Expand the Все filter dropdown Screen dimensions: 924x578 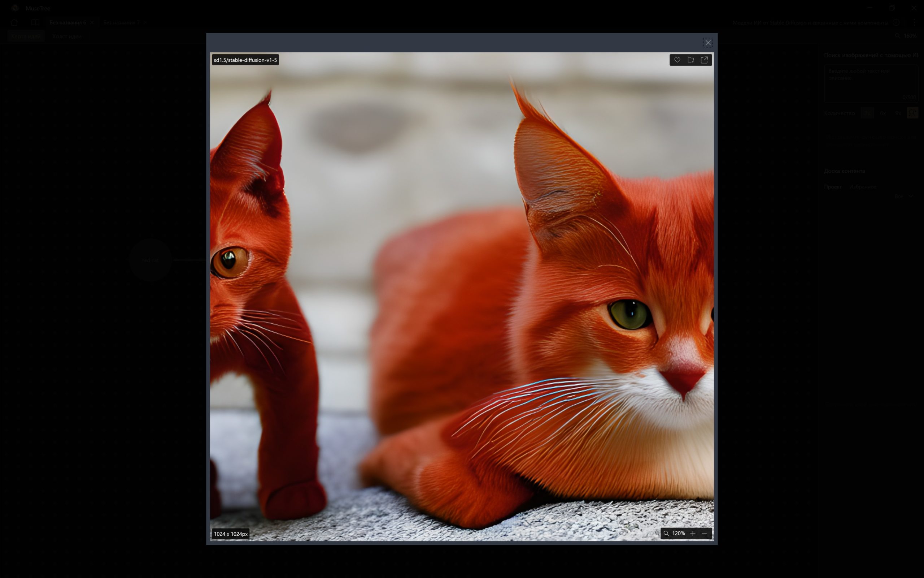click(x=903, y=197)
